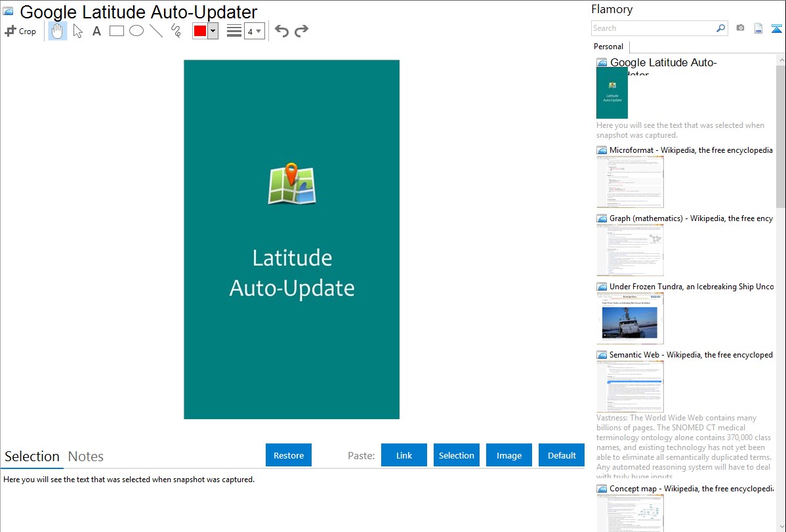Open the Under Frozen Tundra snapshot thumbnail
The width and height of the screenshot is (786, 532).
[x=630, y=318]
